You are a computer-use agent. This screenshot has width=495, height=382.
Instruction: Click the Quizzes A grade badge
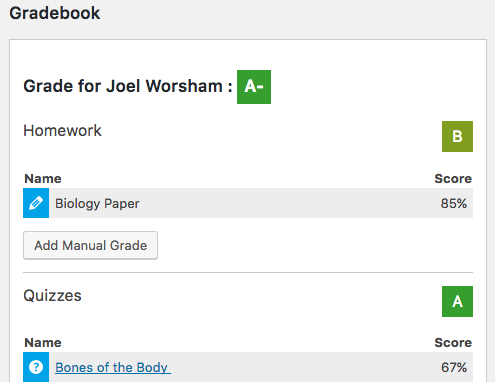[457, 301]
